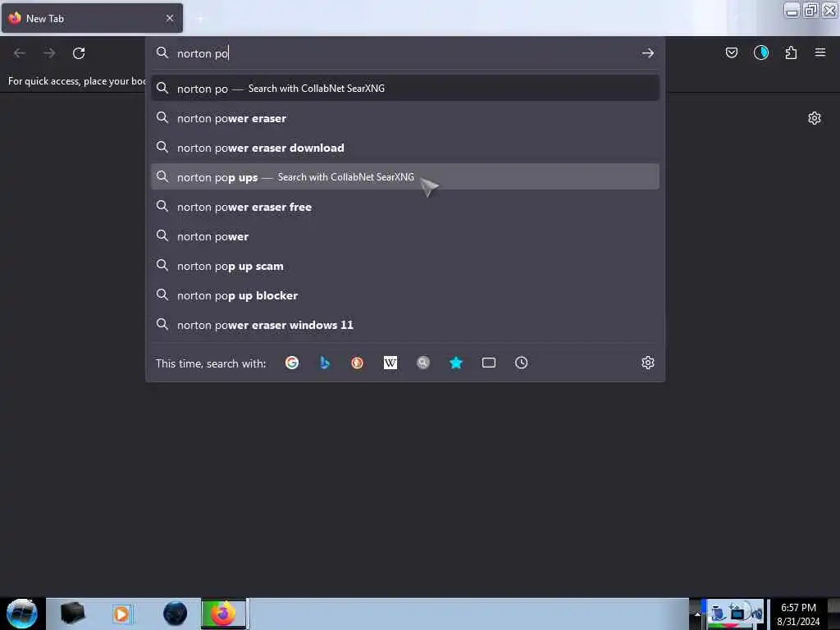Choose suggestion norton pop up blocker
This screenshot has height=630, width=840.
tap(405, 295)
